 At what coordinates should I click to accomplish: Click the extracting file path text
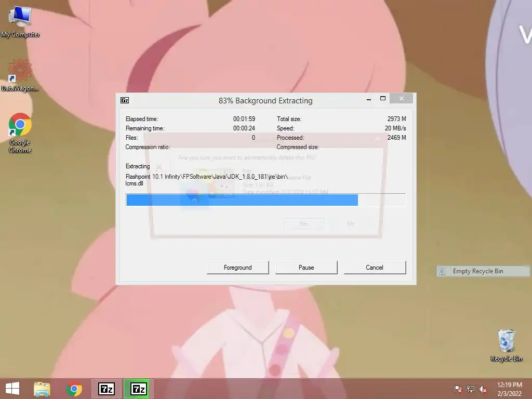[207, 180]
